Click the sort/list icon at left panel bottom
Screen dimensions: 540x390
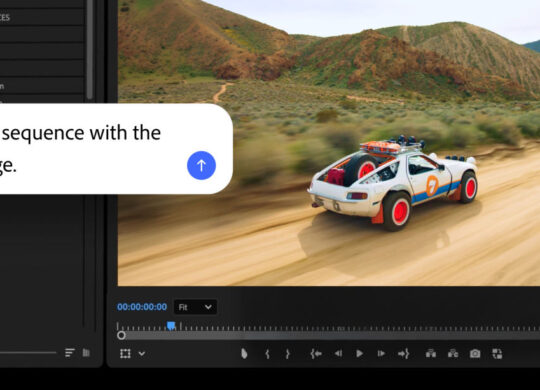70,352
